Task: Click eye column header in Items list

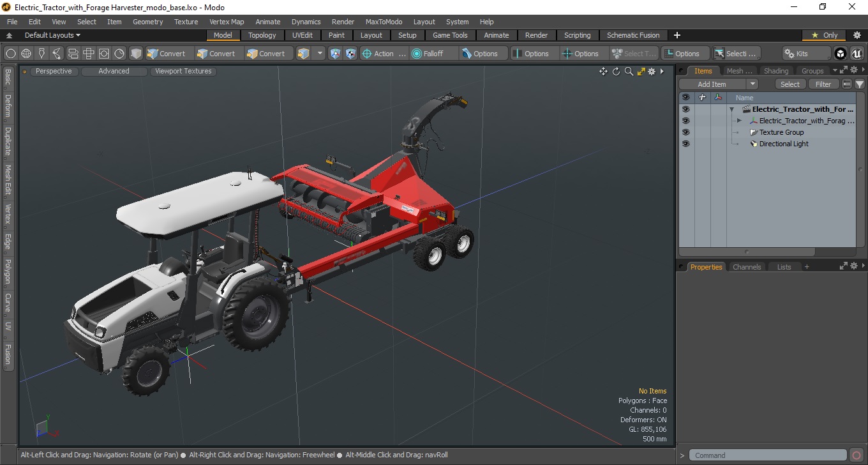Action: 685,98
